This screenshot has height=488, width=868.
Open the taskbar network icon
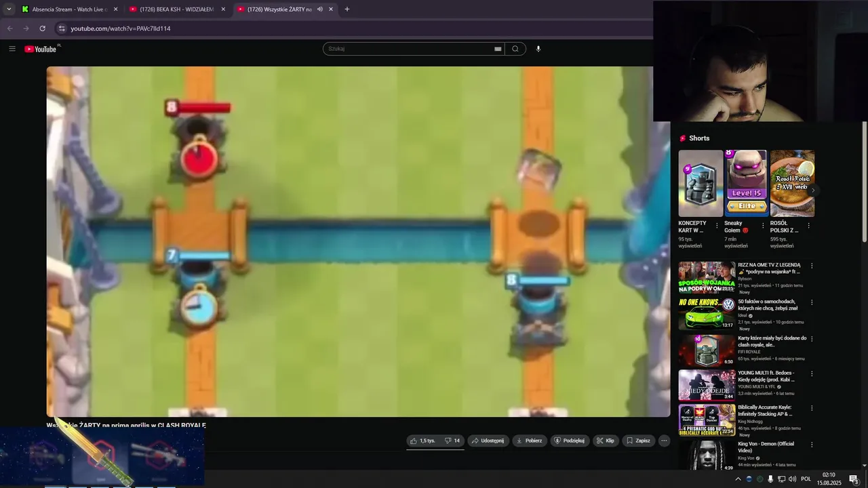[781, 479]
